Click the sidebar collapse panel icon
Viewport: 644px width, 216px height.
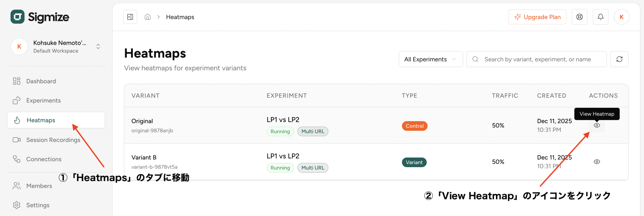130,17
